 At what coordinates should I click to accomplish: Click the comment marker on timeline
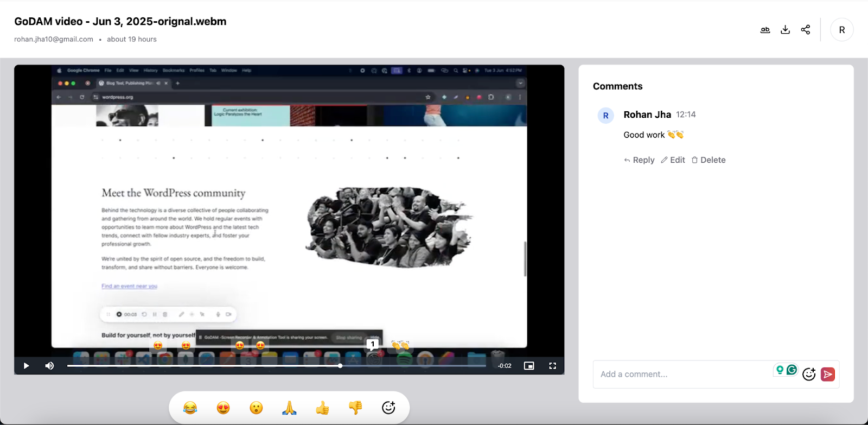tap(373, 344)
